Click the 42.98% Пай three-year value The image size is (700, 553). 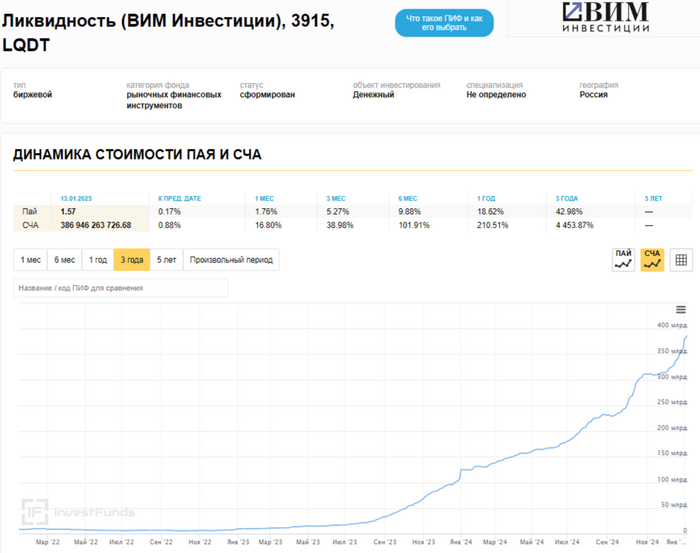569,212
